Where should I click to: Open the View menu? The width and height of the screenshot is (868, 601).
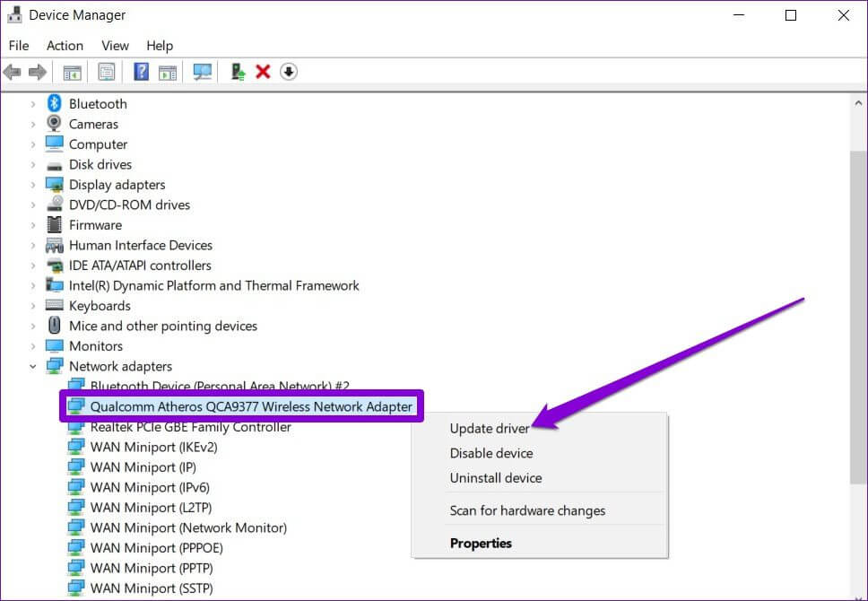tap(115, 46)
